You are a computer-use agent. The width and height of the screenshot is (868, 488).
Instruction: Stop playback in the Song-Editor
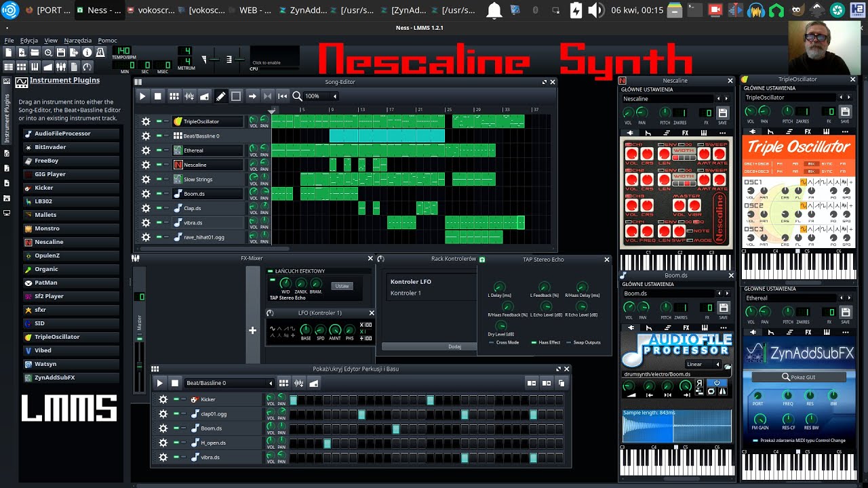pos(158,96)
